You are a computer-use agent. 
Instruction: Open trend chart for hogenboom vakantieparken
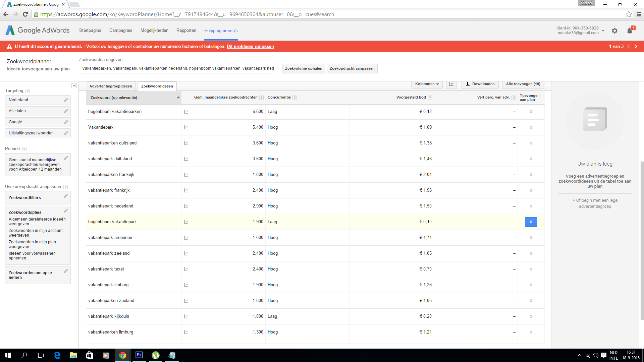pyautogui.click(x=186, y=112)
